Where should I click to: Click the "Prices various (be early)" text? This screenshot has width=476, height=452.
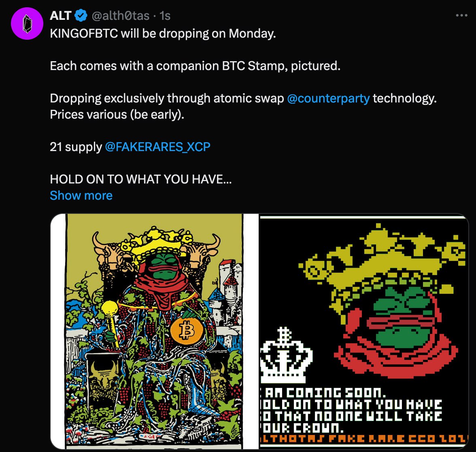(x=117, y=115)
